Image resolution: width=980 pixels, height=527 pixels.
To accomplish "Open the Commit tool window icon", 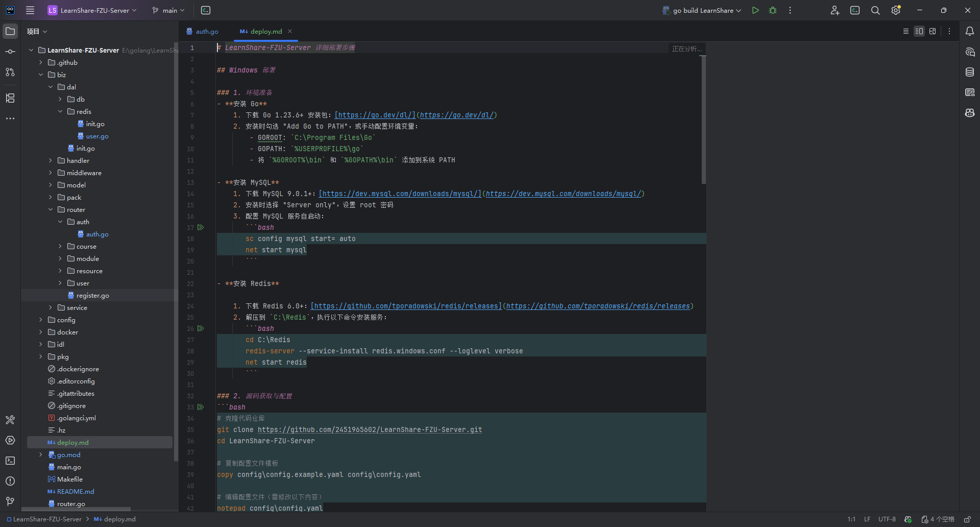I will click(x=10, y=52).
